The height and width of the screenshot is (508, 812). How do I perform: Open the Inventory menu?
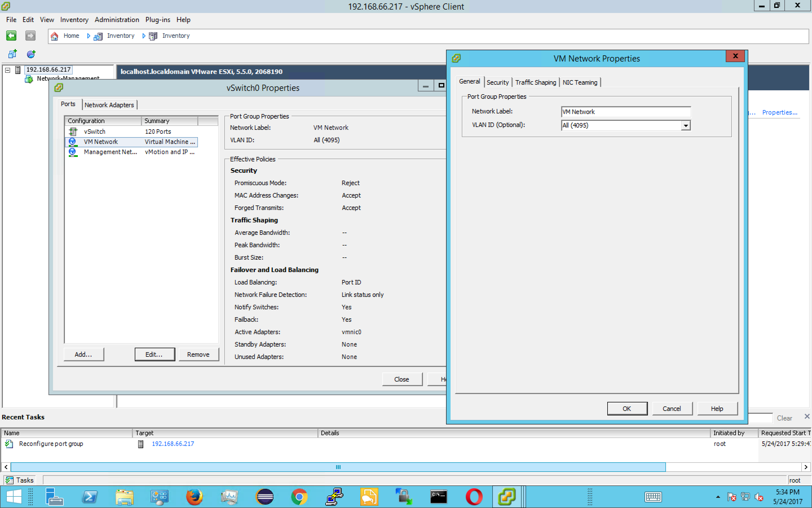click(x=74, y=20)
